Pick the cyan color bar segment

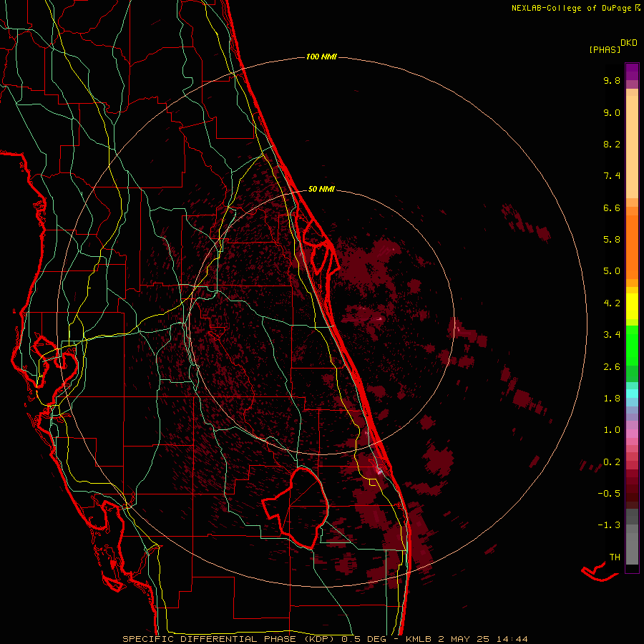632,394
